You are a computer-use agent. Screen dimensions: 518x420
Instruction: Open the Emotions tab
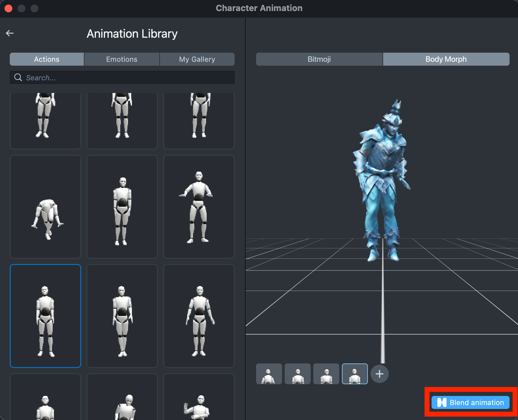point(122,59)
